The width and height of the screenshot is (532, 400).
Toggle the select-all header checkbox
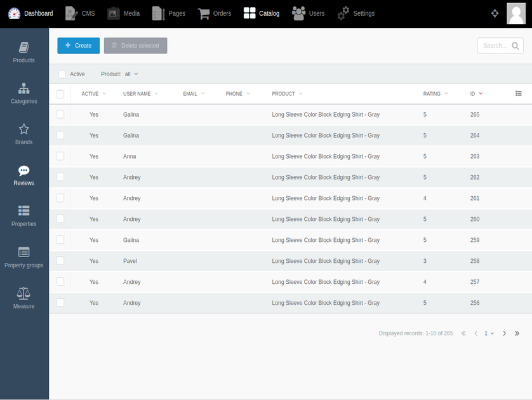pos(60,94)
